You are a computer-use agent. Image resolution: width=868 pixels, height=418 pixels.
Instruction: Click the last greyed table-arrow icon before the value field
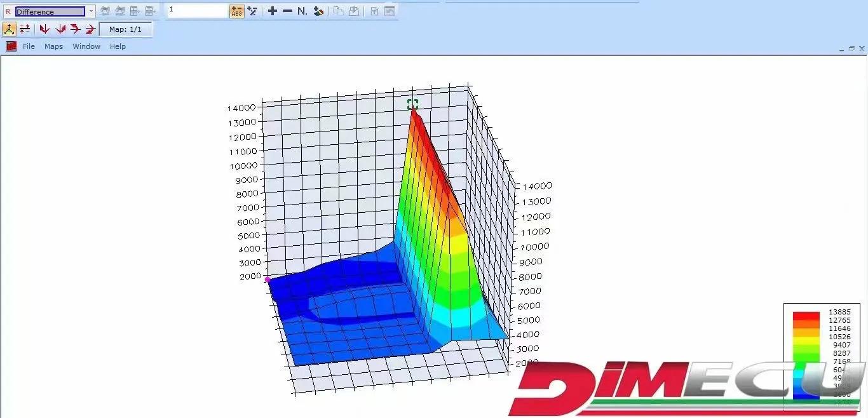pyautogui.click(x=151, y=11)
